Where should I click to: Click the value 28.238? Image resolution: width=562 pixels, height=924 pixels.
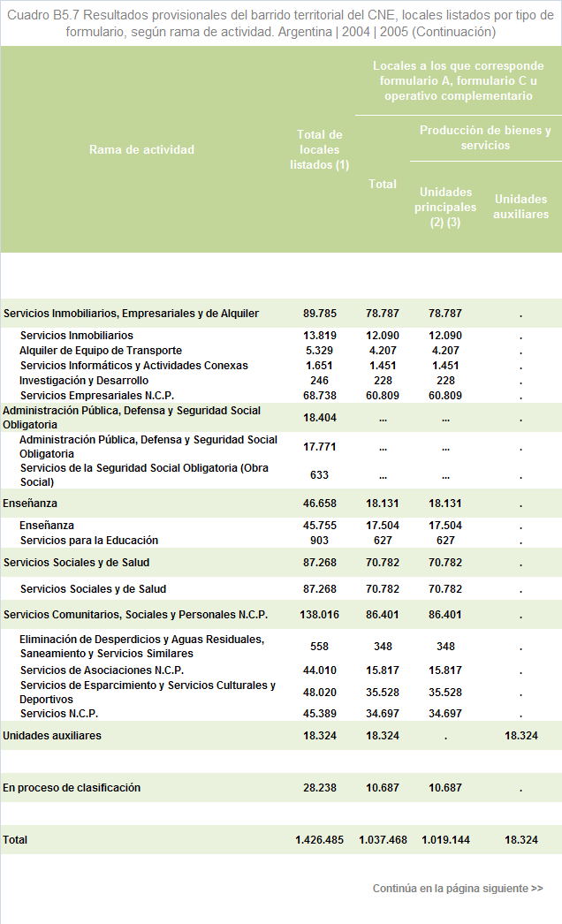coord(320,788)
